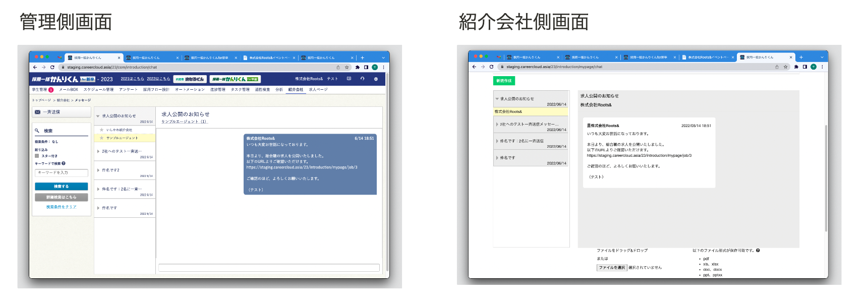Expand the 件名です thread in the admin list
The width and height of the screenshot is (868, 302).
coord(98,208)
